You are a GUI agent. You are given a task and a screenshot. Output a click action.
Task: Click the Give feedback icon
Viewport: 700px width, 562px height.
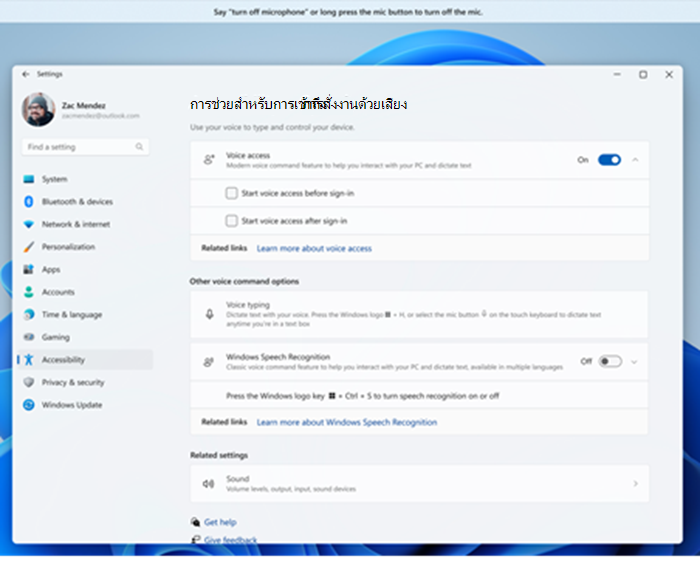pos(196,540)
